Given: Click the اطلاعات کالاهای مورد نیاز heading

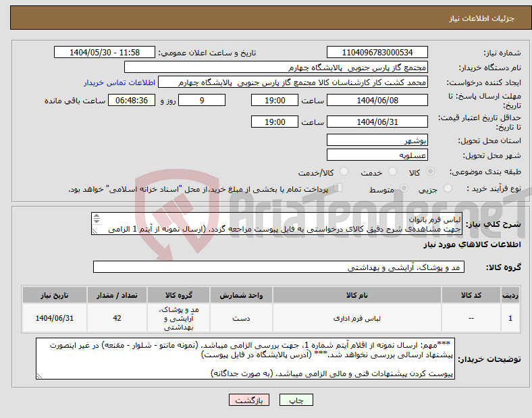Looking at the screenshot, I should [x=472, y=244].
